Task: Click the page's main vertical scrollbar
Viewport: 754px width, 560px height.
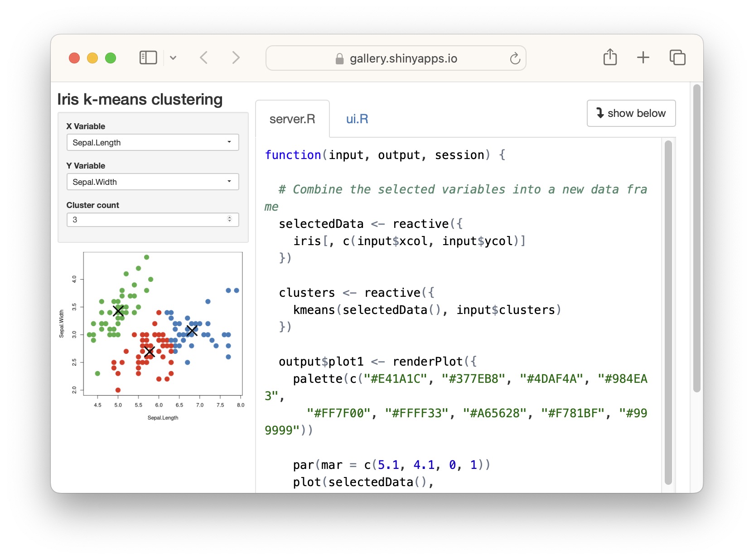Action: pos(697,238)
